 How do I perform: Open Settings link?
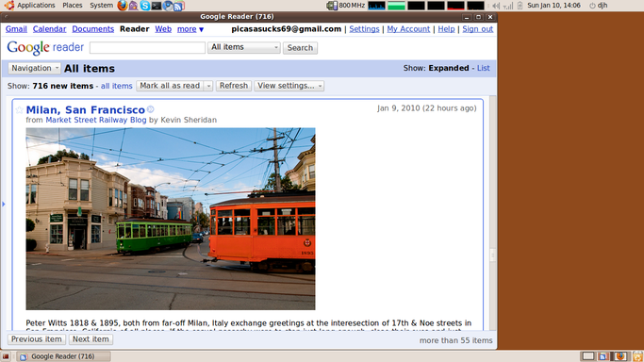click(x=364, y=29)
